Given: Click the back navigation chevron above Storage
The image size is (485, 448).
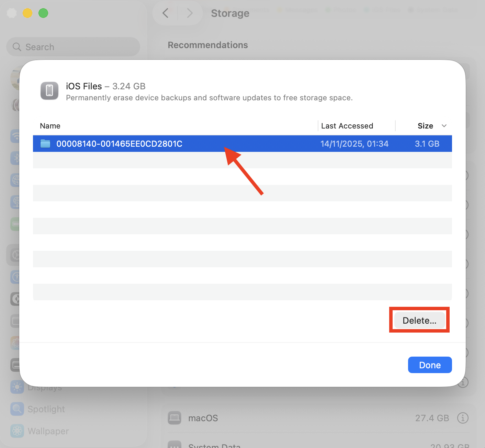Looking at the screenshot, I should pyautogui.click(x=166, y=13).
